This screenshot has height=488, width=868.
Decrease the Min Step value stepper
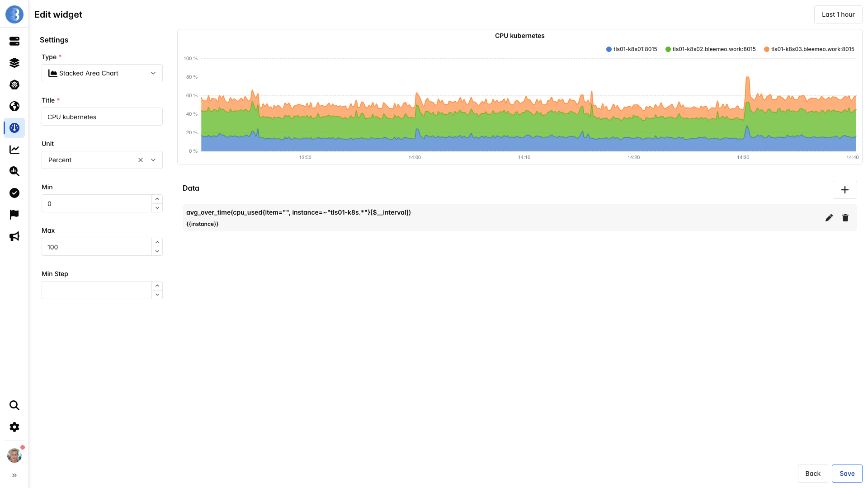[x=157, y=295]
